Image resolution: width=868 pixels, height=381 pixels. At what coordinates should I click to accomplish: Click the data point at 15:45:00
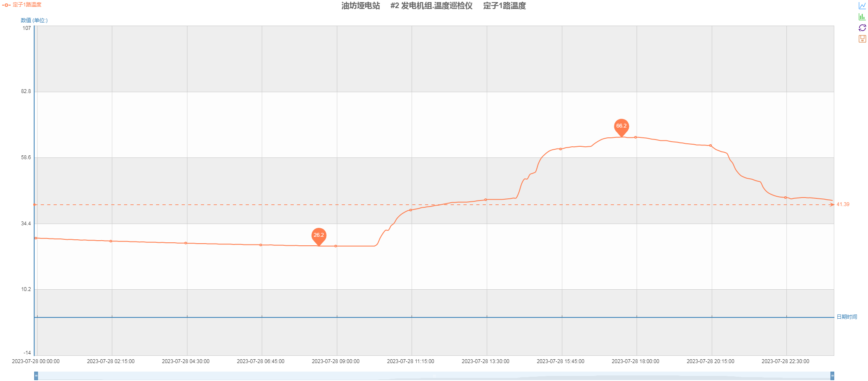coord(561,149)
